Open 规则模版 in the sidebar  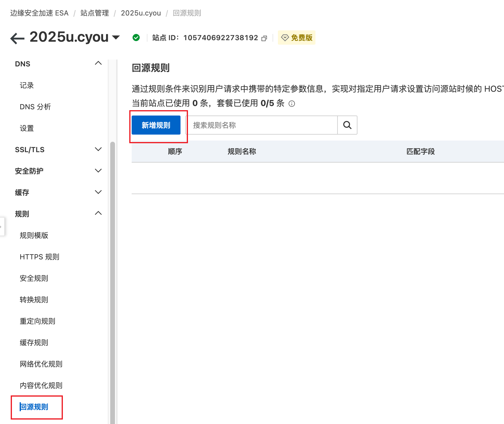(34, 236)
